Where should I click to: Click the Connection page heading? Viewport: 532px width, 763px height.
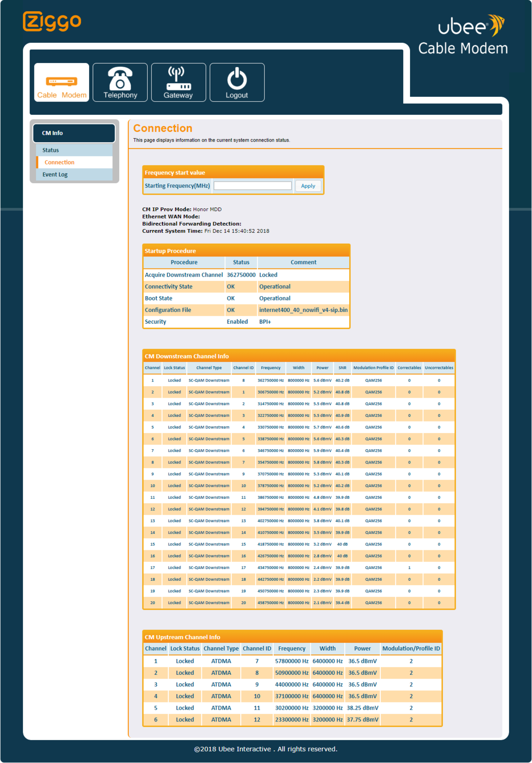tap(163, 128)
